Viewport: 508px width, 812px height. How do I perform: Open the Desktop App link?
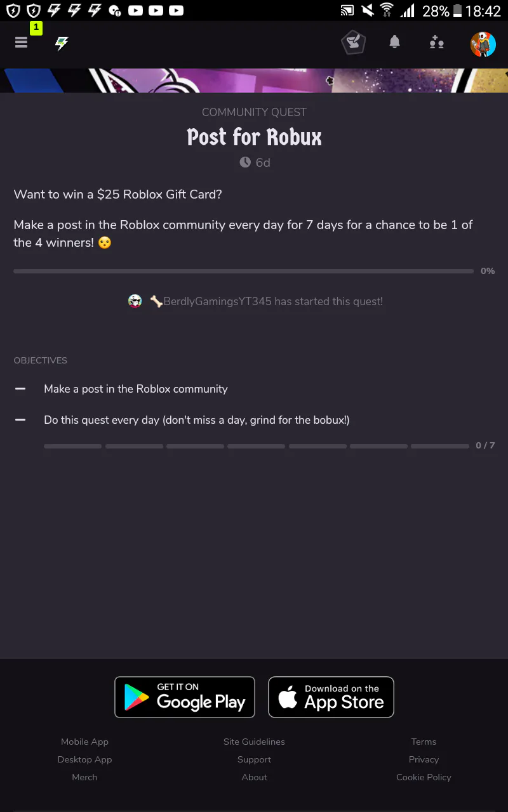[84, 759]
